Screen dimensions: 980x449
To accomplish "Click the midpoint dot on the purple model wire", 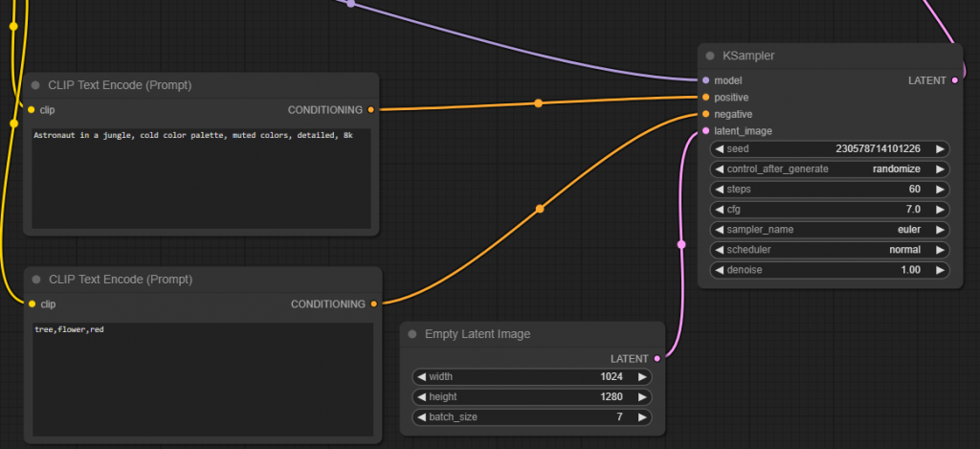I will pos(350,4).
